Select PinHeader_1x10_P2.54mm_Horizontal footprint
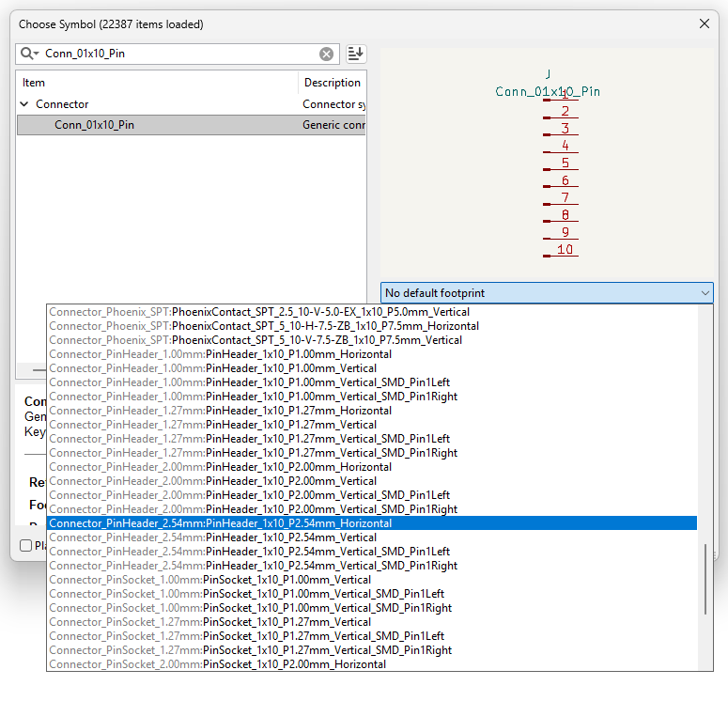 point(298,523)
